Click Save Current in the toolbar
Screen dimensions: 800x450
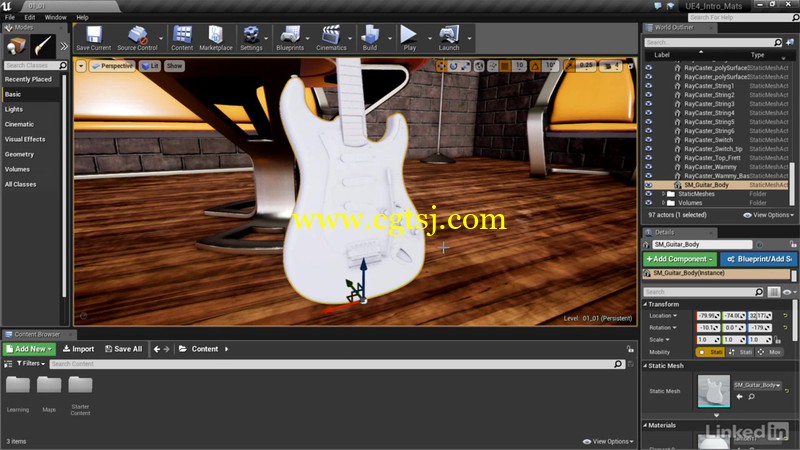coord(93,38)
